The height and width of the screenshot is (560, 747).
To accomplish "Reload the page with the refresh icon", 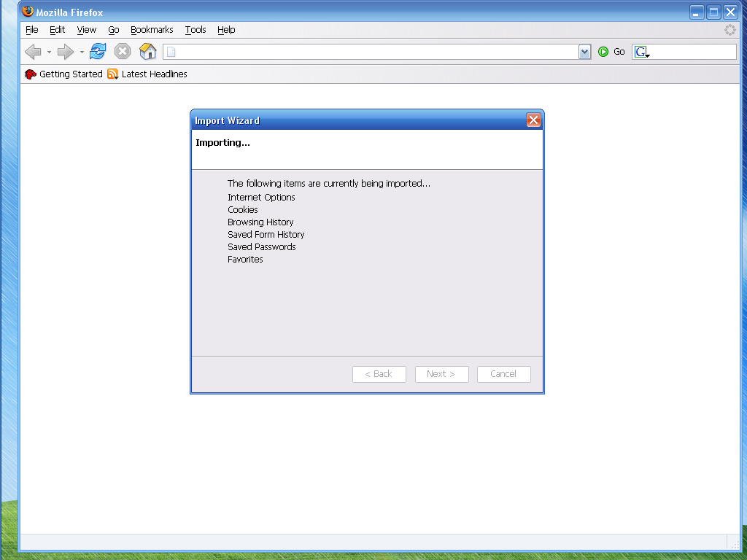I will (98, 51).
